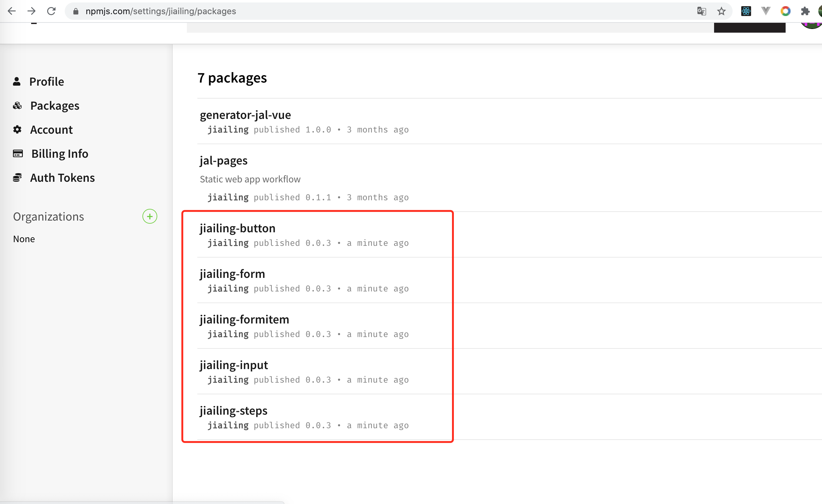The width and height of the screenshot is (822, 504).
Task: Open the generator-jal-vue package
Action: point(245,115)
